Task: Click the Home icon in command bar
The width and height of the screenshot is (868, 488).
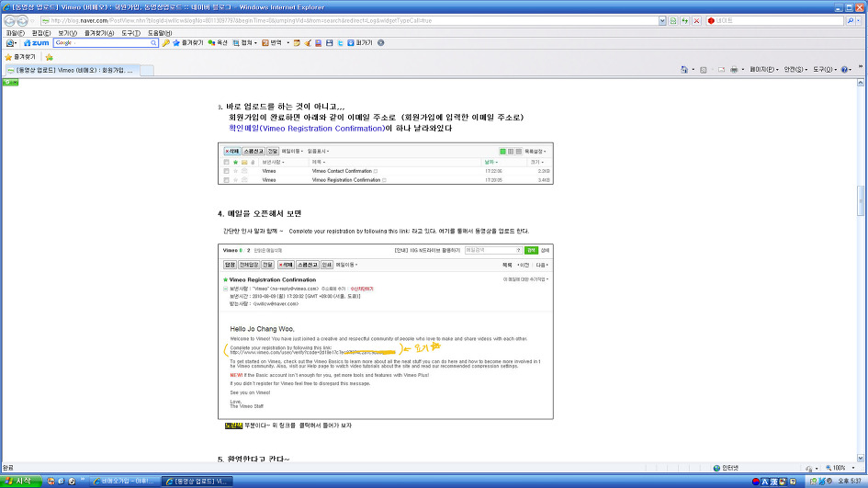Action: click(x=684, y=70)
